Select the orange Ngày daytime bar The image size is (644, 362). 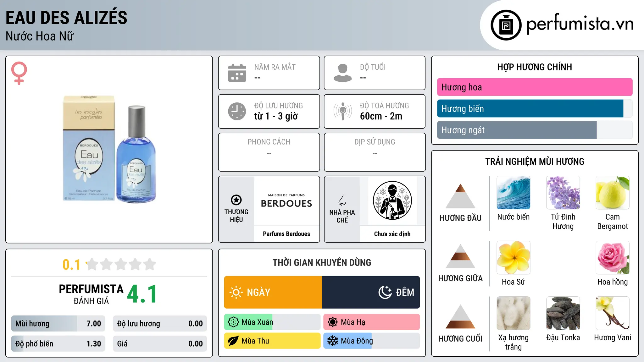coord(273,292)
